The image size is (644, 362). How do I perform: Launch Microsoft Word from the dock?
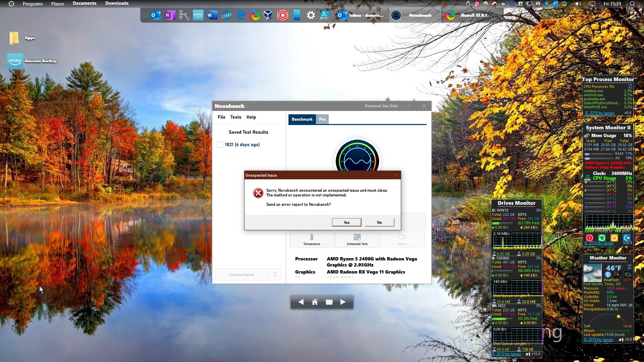point(212,15)
